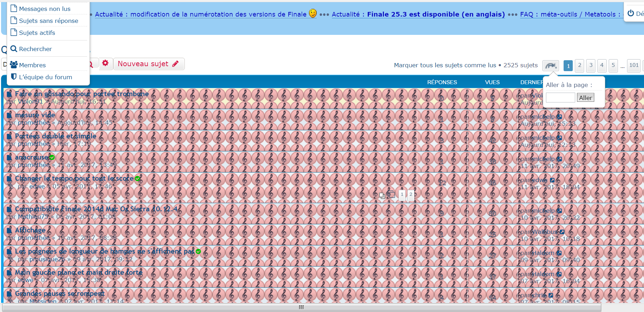Choose Sujets sans réponse menu entry

[48, 21]
